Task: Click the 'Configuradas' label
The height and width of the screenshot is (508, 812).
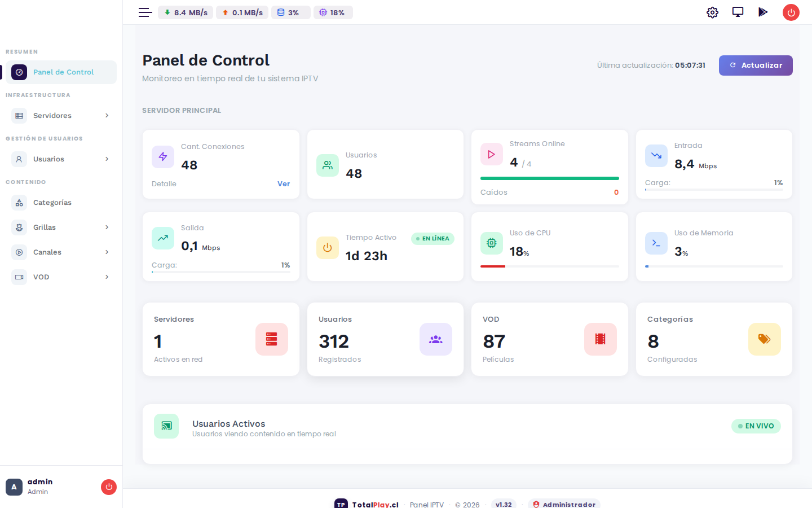Action: coord(672,360)
